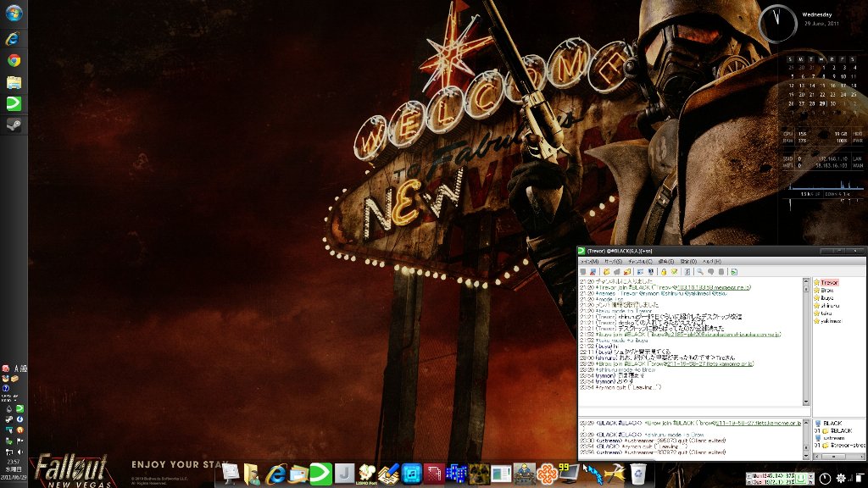The image size is (868, 488).
Task: Click the LimeChat green refresh toolbar icon
Action: 734,272
